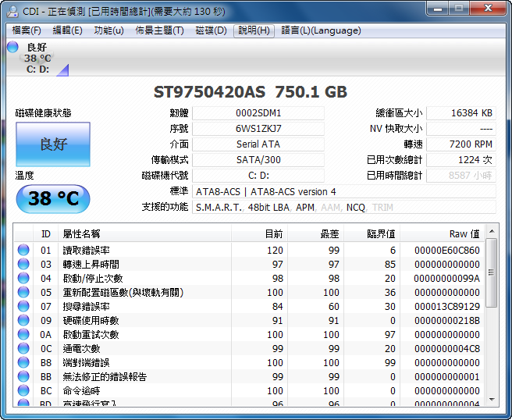Click status orb for 0C 通電次數
This screenshot has height=420, width=512.
23,348
